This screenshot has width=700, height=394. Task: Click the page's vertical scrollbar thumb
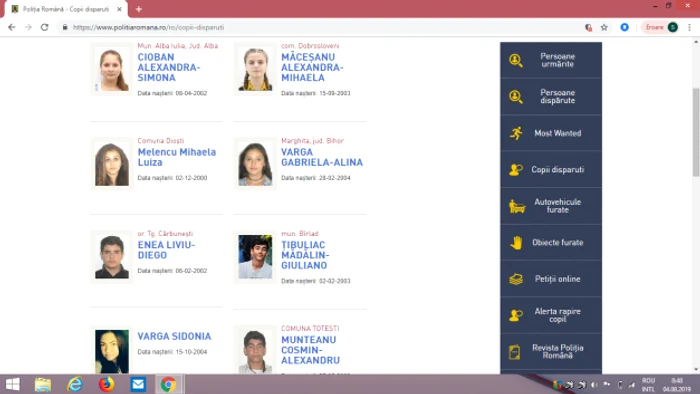696,132
